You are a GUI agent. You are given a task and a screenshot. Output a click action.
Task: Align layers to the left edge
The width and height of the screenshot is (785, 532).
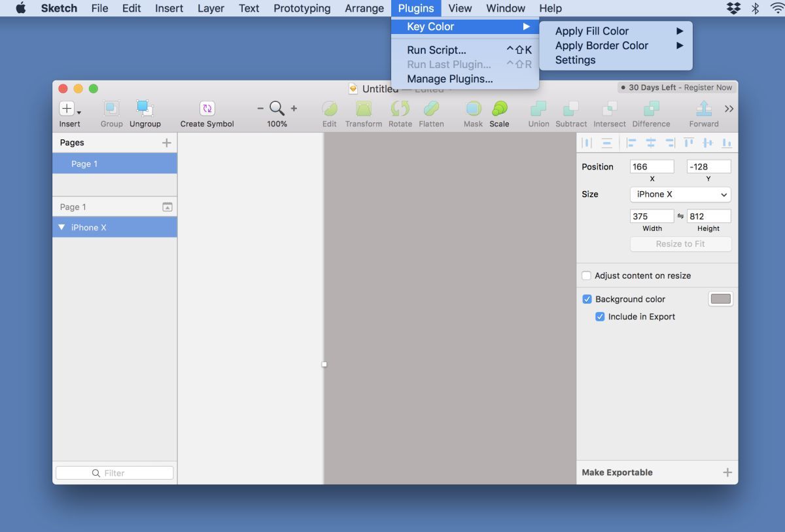click(x=631, y=143)
